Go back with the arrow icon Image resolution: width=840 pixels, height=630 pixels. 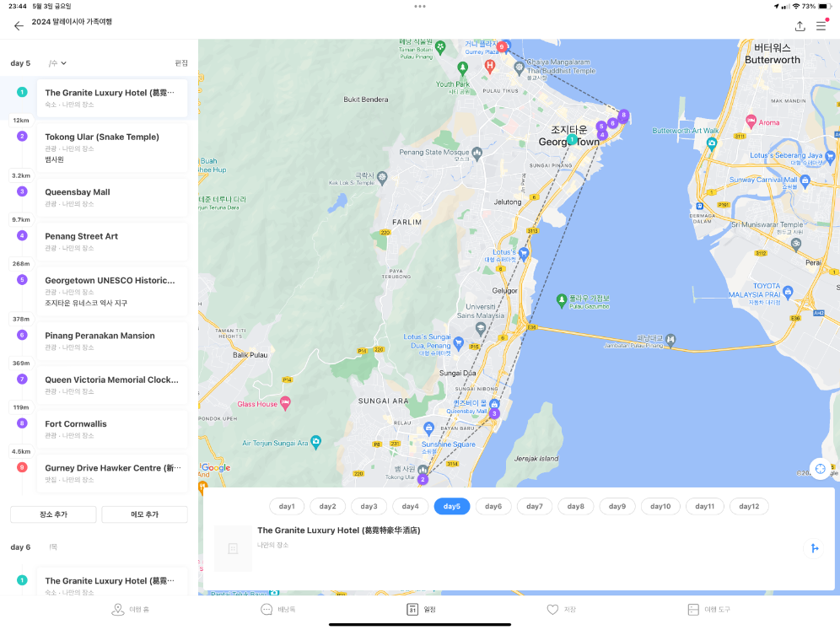pyautogui.click(x=19, y=25)
